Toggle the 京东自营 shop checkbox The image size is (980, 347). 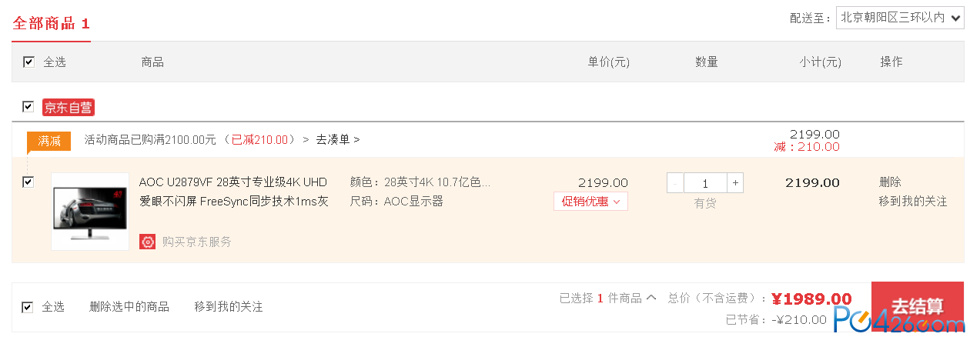28,106
